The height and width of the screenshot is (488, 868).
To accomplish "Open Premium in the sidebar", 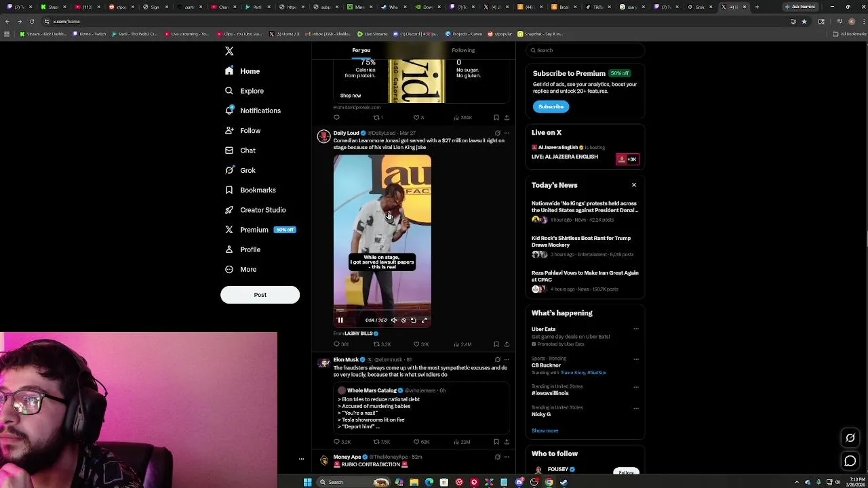I will [x=260, y=230].
